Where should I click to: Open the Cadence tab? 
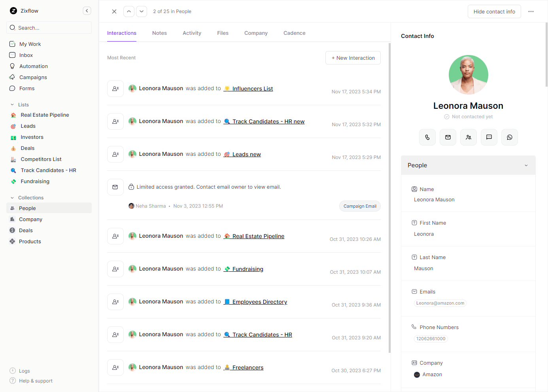pyautogui.click(x=294, y=33)
